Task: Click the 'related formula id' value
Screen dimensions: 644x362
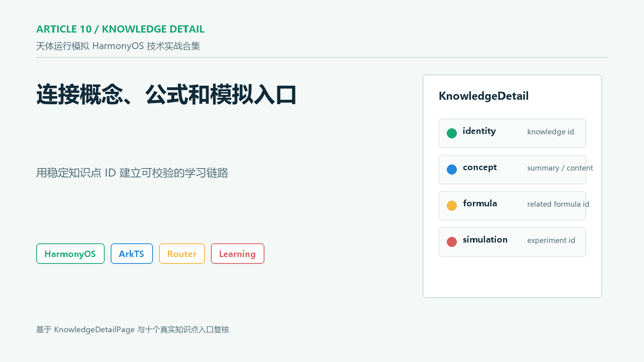Action: pyautogui.click(x=558, y=204)
